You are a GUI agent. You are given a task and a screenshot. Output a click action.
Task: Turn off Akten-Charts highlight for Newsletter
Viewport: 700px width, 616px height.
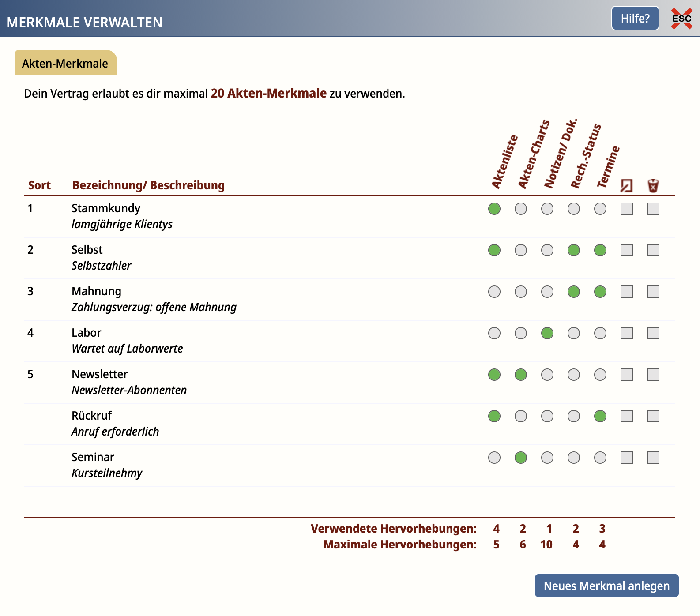521,375
